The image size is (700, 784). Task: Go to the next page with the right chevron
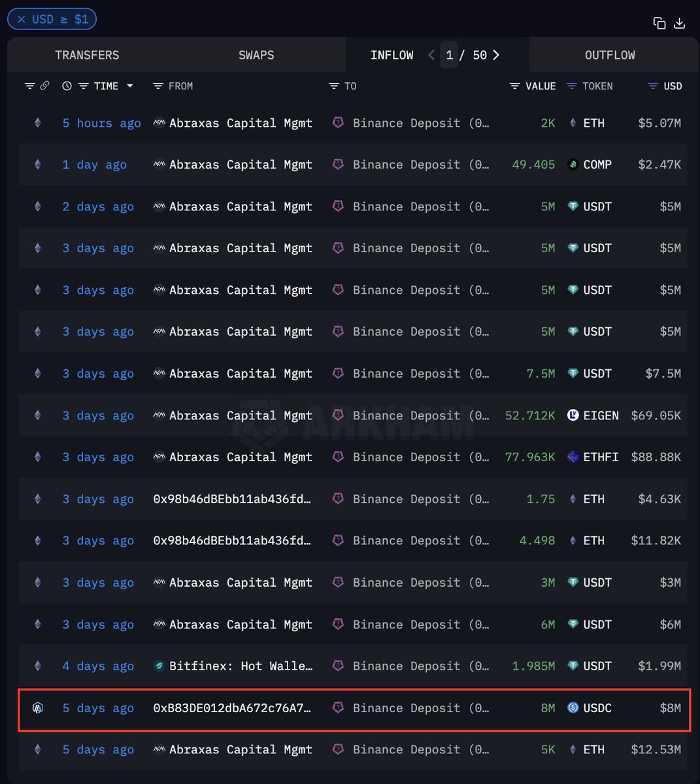(496, 55)
